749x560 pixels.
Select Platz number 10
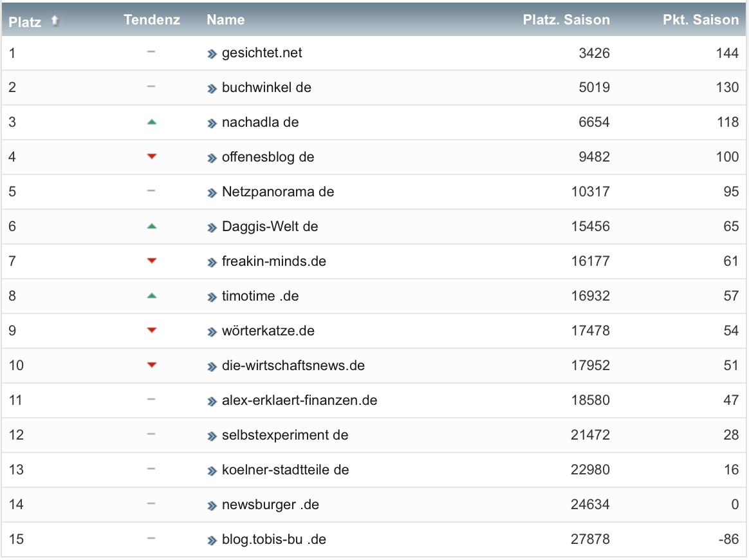16,366
